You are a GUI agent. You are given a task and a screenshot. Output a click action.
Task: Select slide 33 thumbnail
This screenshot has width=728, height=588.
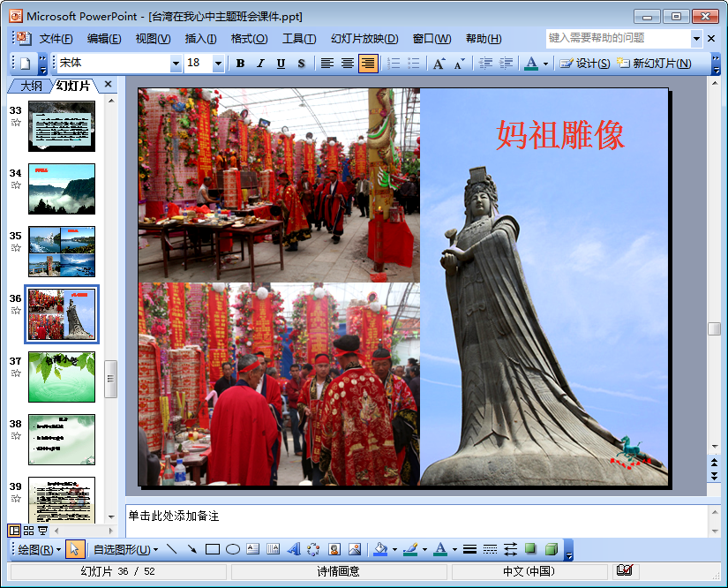(x=62, y=126)
